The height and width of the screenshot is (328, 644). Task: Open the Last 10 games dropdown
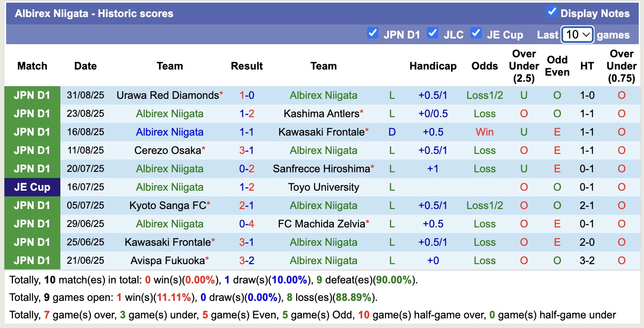point(577,35)
